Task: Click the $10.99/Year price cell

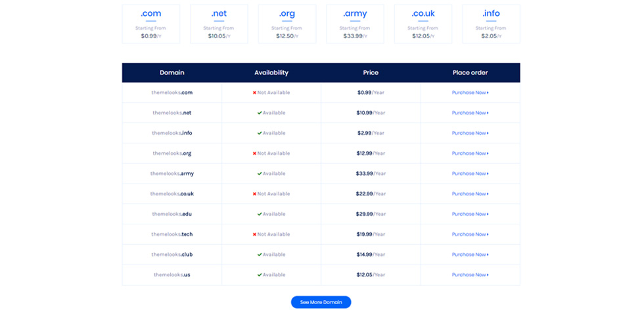Action: click(371, 113)
